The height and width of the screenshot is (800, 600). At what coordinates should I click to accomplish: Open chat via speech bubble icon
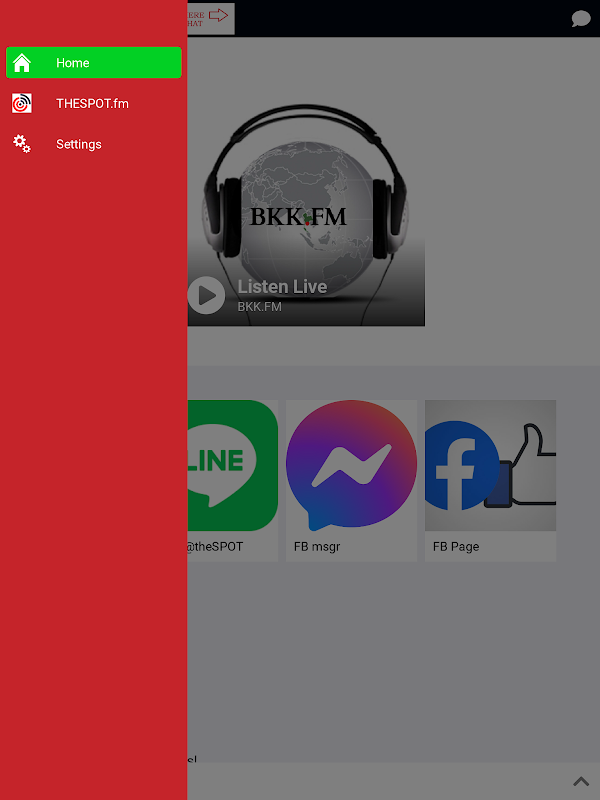point(581,19)
